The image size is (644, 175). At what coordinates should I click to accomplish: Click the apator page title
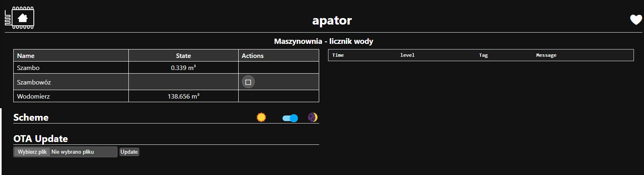pyautogui.click(x=332, y=20)
